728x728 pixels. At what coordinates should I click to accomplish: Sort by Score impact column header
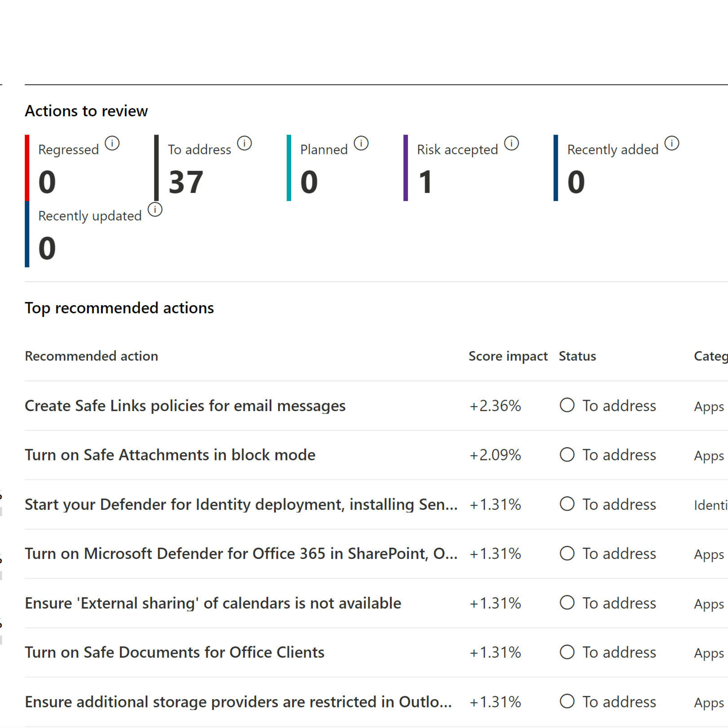pyautogui.click(x=508, y=356)
